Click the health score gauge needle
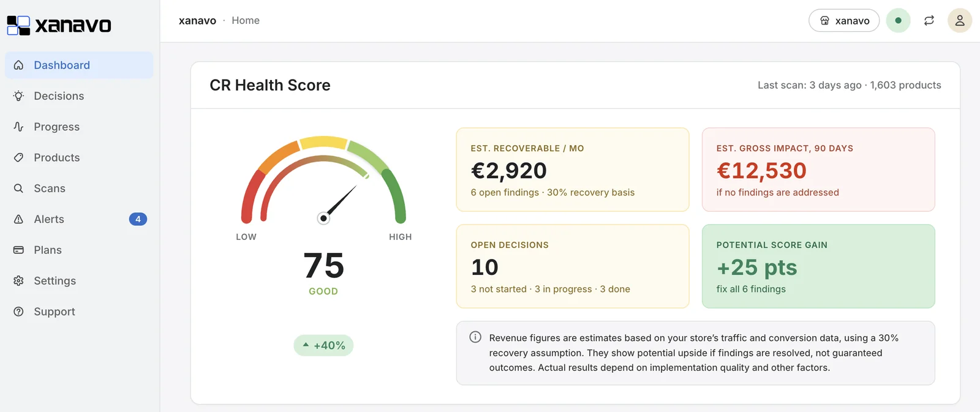The width and height of the screenshot is (980, 412). [339, 203]
